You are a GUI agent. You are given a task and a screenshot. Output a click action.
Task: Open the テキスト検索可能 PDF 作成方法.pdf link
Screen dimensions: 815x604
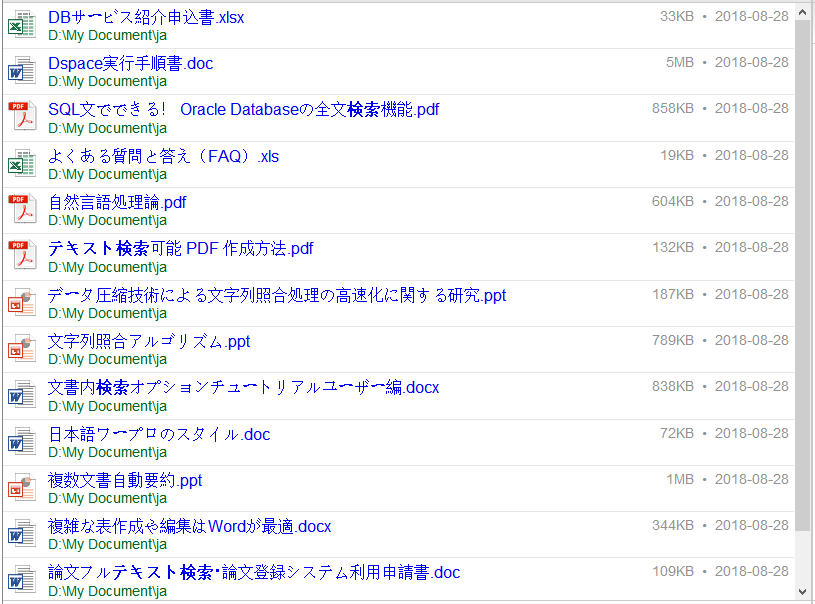(180, 248)
